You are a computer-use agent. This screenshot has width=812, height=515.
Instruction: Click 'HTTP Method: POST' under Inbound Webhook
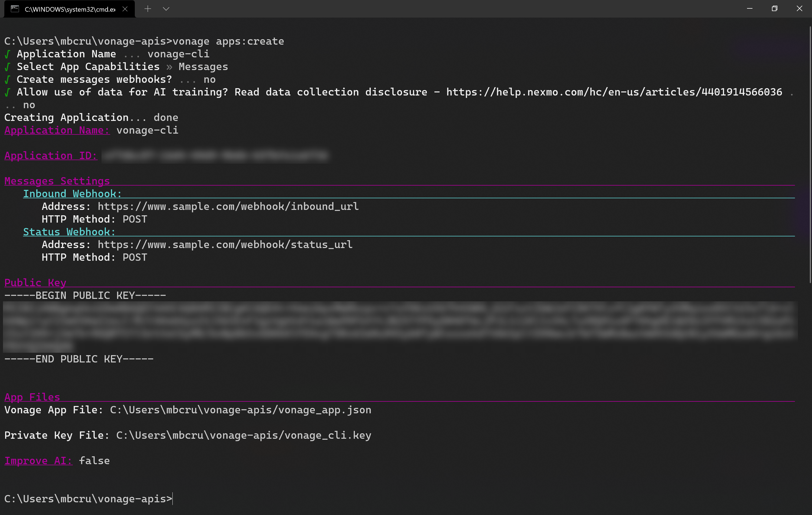(94, 219)
